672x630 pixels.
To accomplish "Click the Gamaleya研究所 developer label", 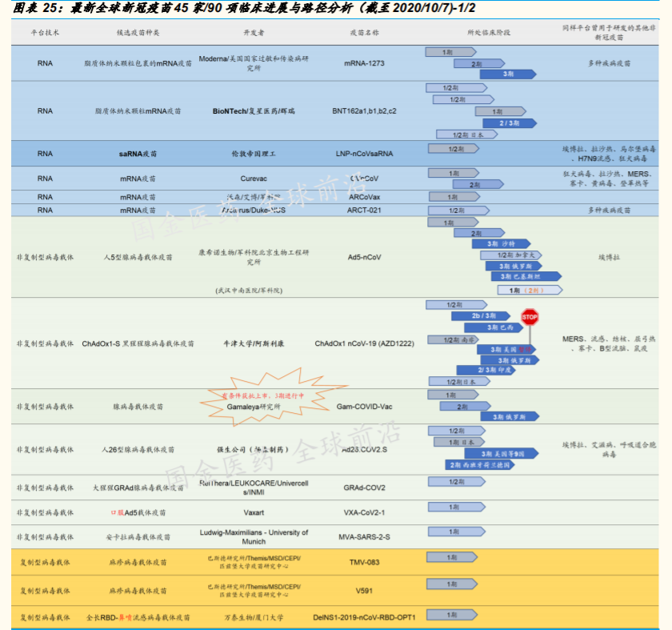I will tap(254, 407).
